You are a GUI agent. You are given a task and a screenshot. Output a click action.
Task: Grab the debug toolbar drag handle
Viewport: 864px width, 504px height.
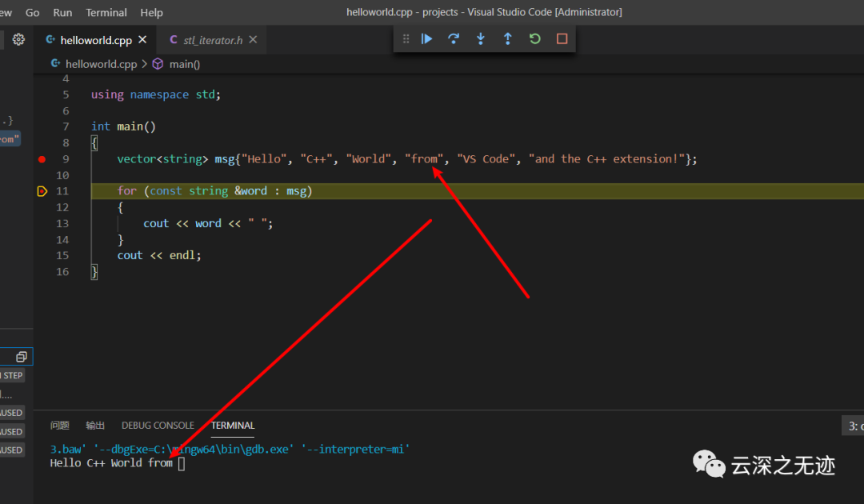(x=406, y=39)
